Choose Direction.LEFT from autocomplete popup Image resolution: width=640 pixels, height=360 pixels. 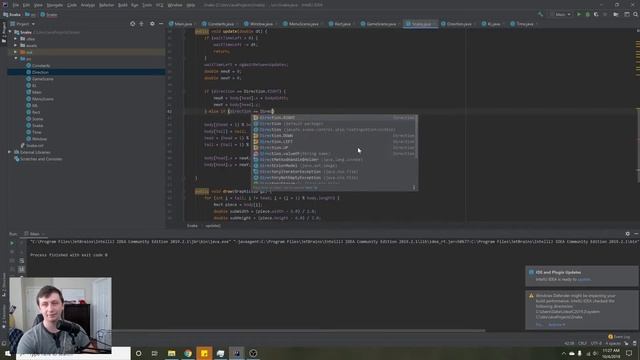[334, 142]
